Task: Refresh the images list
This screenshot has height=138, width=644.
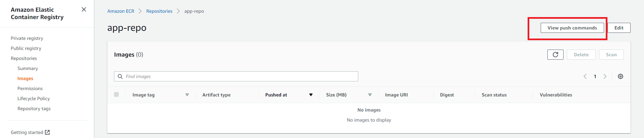Action: tap(555, 55)
